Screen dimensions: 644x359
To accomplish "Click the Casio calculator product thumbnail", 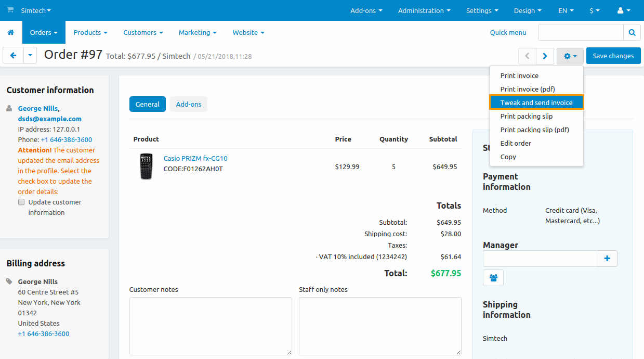I will pos(147,166).
